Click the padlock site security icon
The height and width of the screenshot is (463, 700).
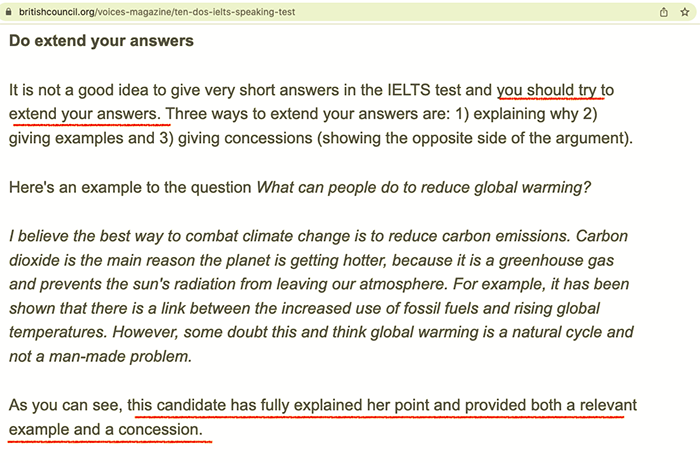pyautogui.click(x=9, y=12)
